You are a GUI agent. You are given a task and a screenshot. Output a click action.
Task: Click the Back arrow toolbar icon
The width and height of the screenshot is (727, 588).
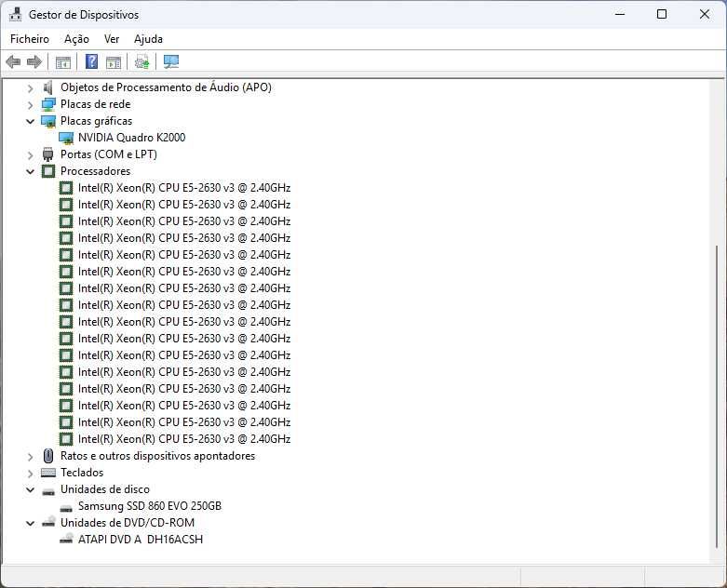(13, 61)
